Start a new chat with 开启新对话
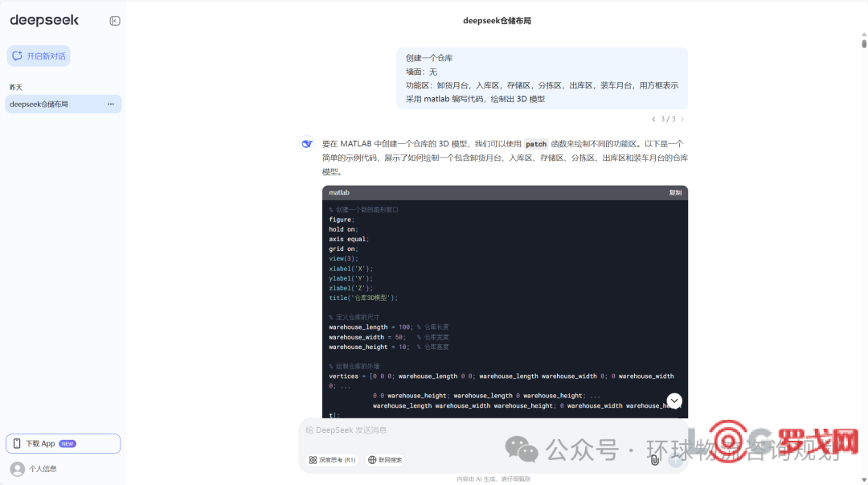 coord(39,56)
